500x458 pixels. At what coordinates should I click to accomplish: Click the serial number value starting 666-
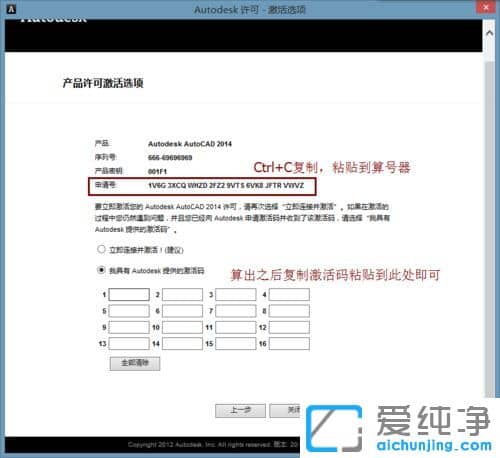[170, 158]
